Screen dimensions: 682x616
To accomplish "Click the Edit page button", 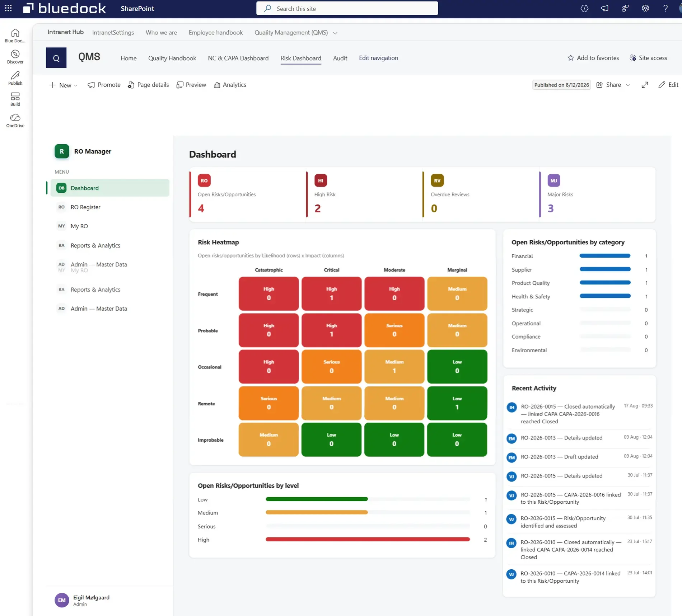I will coord(668,85).
